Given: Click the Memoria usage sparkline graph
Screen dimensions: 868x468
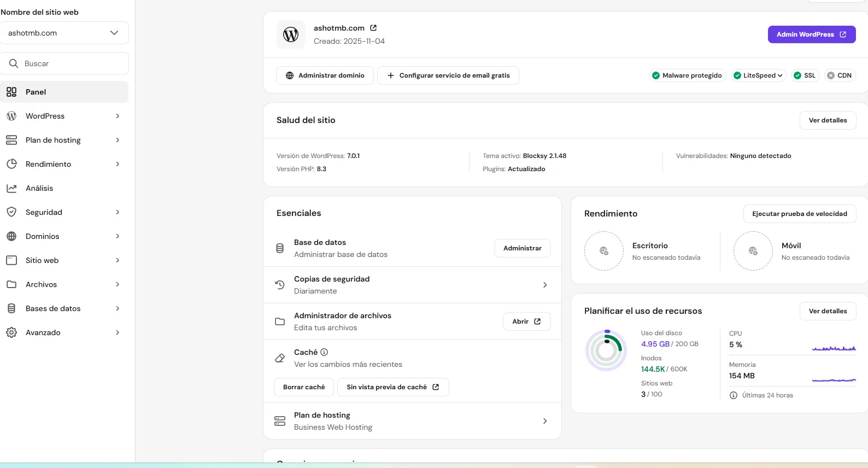Looking at the screenshot, I should pyautogui.click(x=834, y=380).
